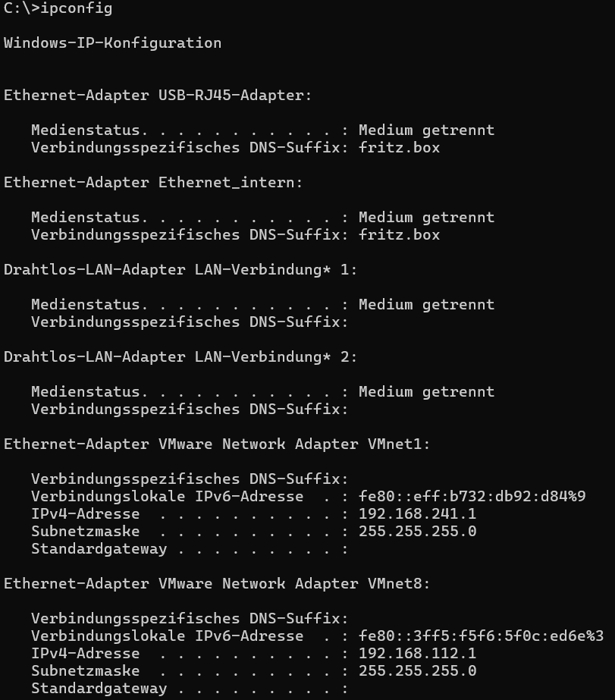Screen dimensions: 615x700
Task: Click the VMnet1 adapter header
Action: pos(217,444)
